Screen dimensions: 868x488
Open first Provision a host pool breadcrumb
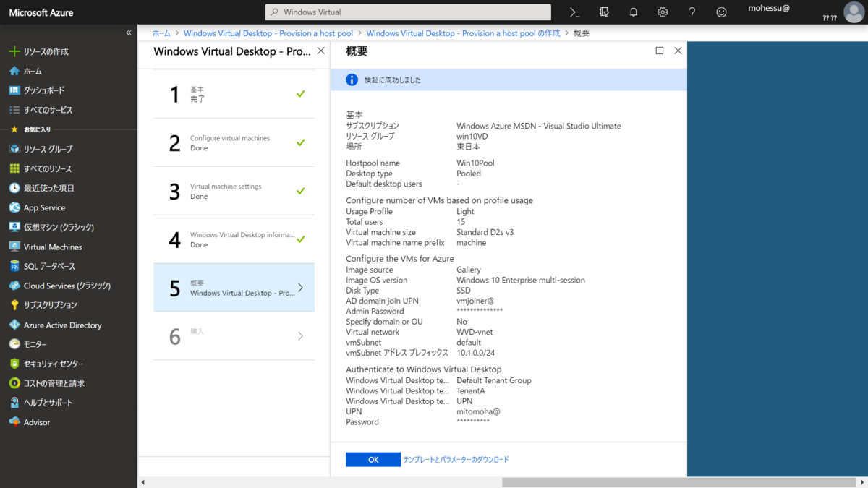point(268,33)
